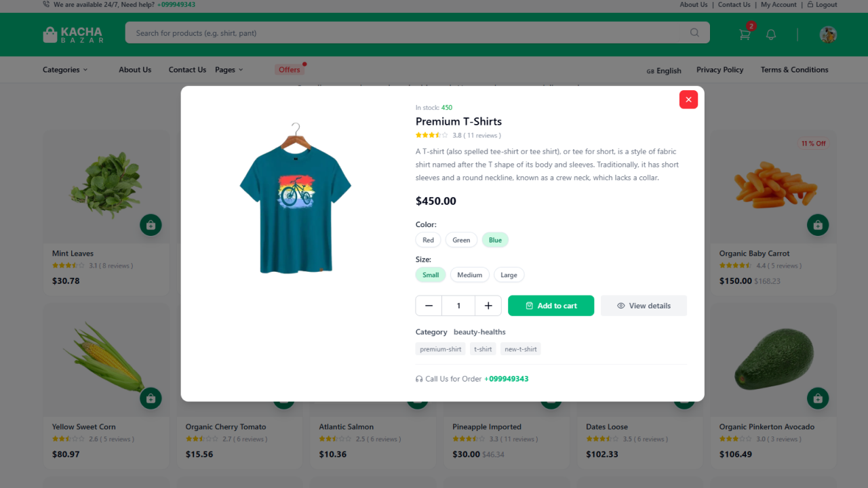Image resolution: width=868 pixels, height=488 pixels.
Task: Click in the product search field
Action: point(407,33)
